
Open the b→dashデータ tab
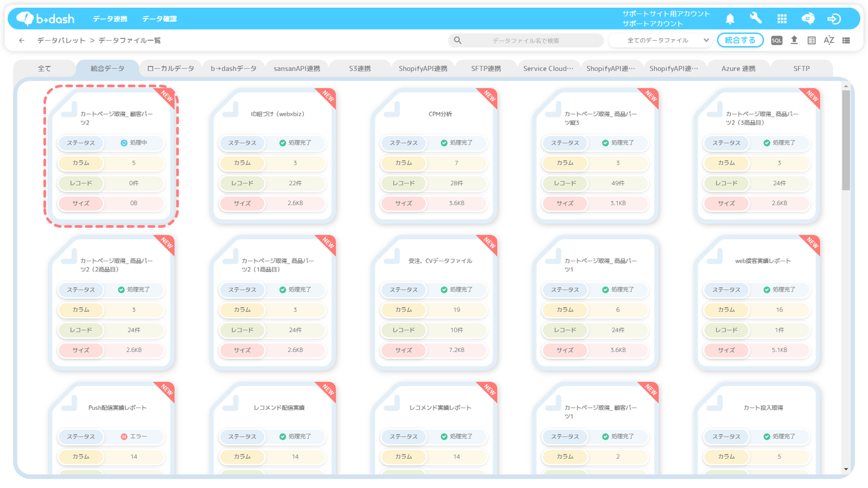click(233, 69)
